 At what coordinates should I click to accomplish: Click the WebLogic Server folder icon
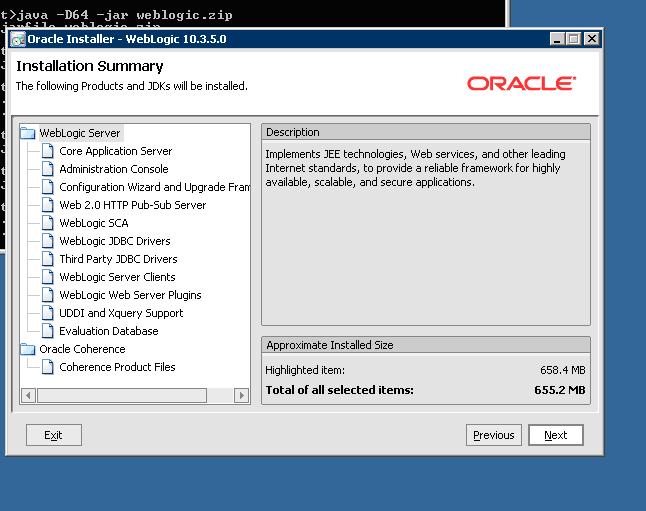[x=28, y=133]
